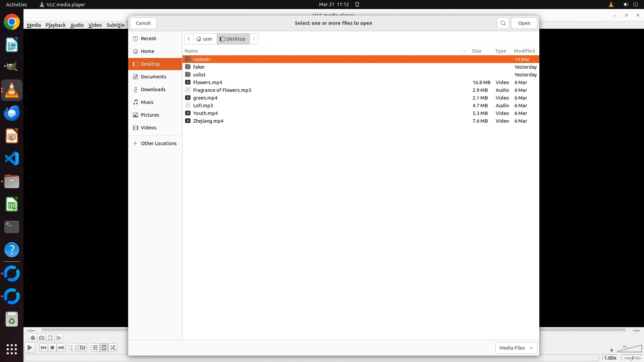Click the frame-by-frame icon
The height and width of the screenshot is (362, 644).
click(59, 338)
